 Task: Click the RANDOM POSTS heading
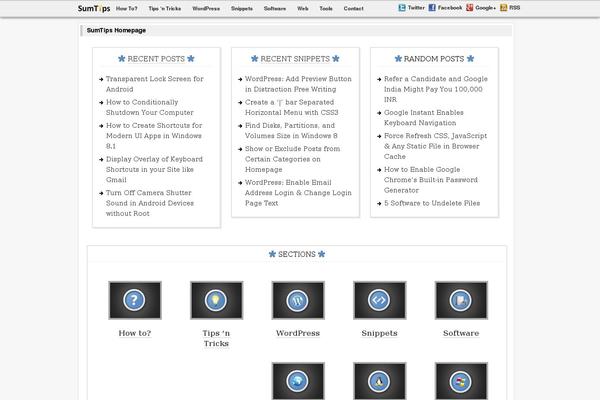(434, 59)
